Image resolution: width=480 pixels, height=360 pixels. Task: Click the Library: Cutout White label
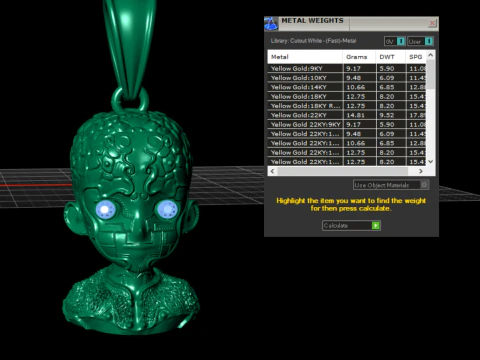(313, 41)
